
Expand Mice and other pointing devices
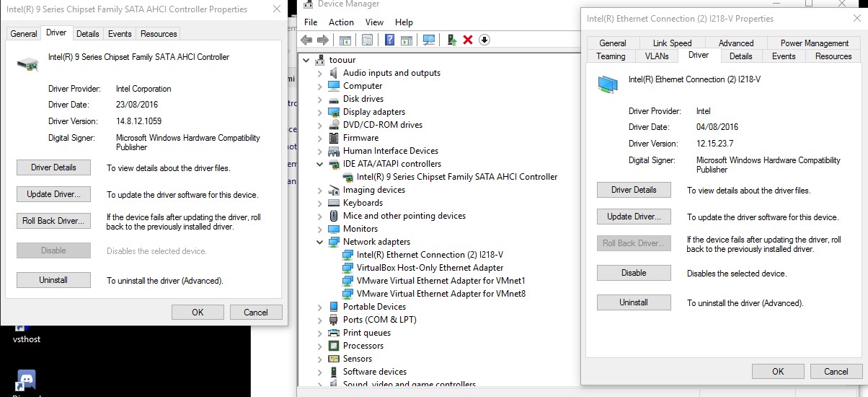(320, 216)
